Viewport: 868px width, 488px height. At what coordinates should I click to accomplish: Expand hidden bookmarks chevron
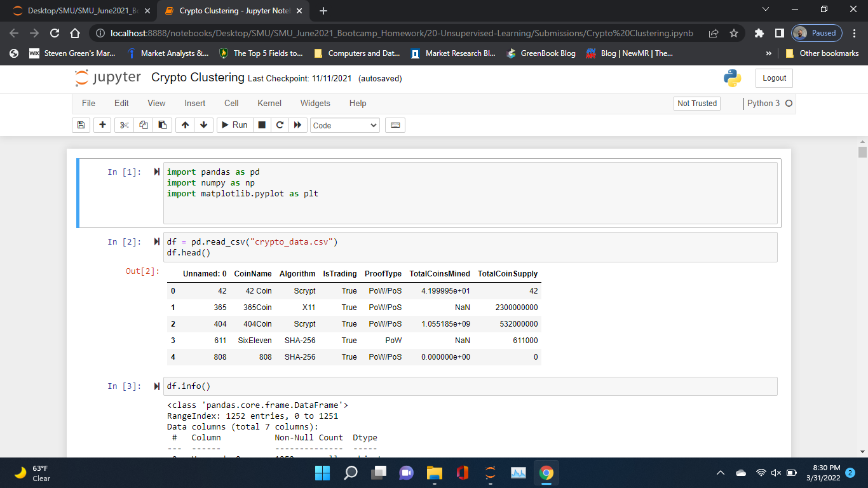pyautogui.click(x=770, y=53)
